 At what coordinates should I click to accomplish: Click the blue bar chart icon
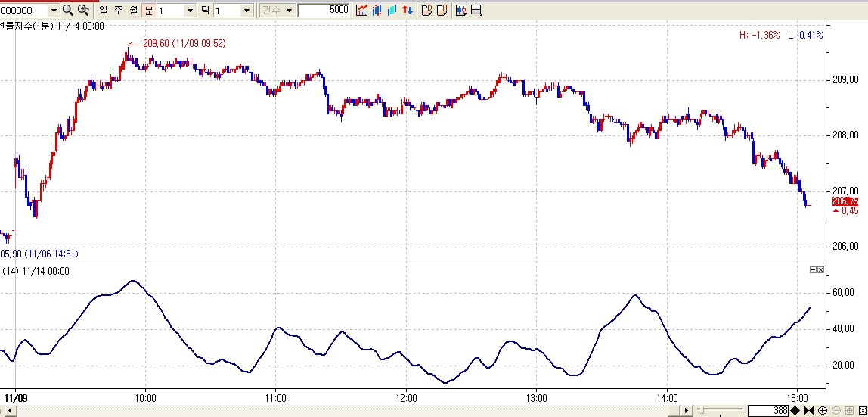point(392,10)
